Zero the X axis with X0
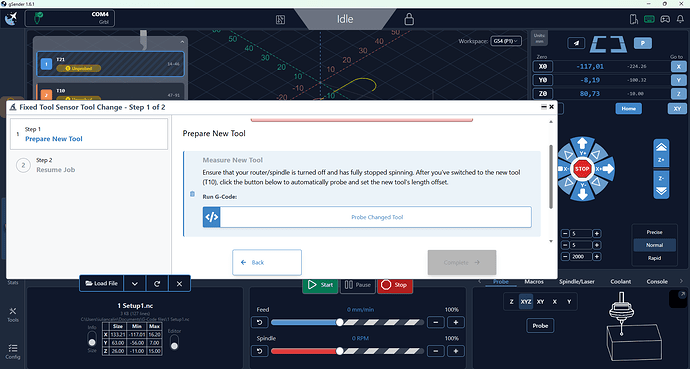The image size is (690, 369). tap(543, 66)
